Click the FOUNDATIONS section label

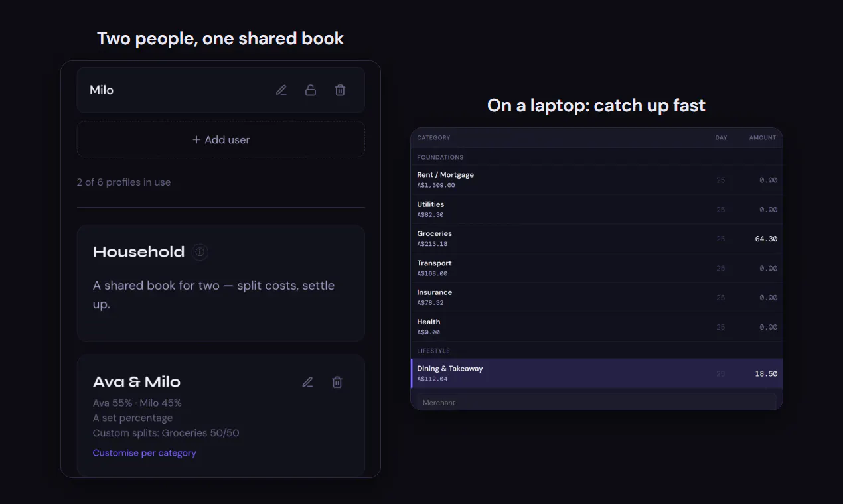[x=440, y=157]
